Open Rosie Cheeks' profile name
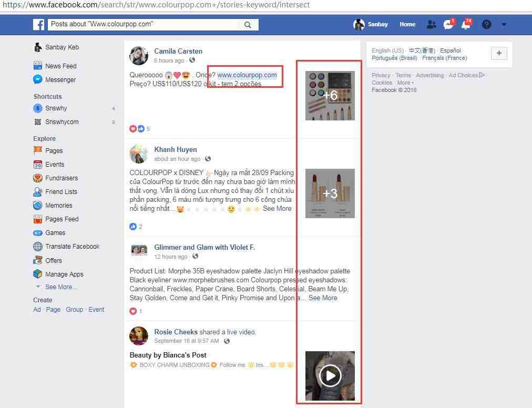 click(176, 332)
